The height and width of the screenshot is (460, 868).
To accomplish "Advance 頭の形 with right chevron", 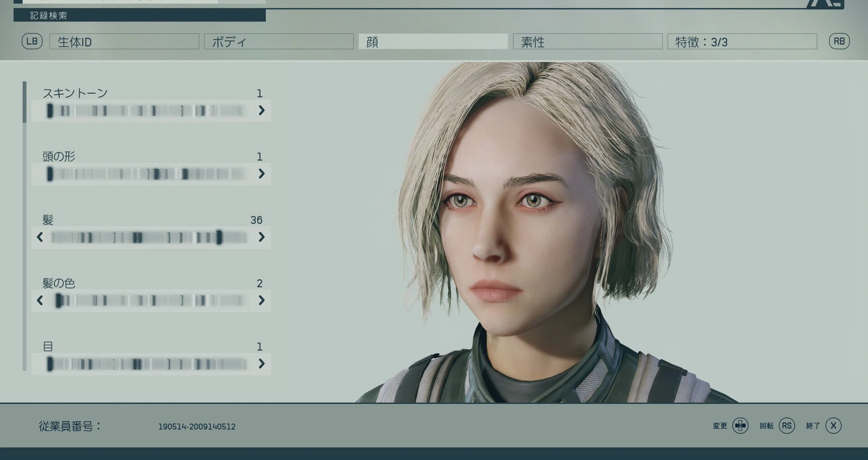I will tap(261, 174).
